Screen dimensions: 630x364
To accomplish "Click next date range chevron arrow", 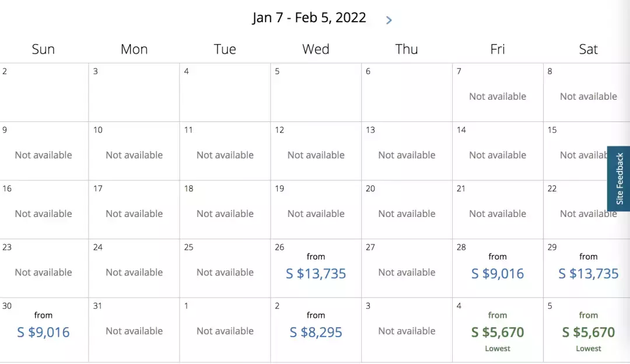I will pos(389,20).
